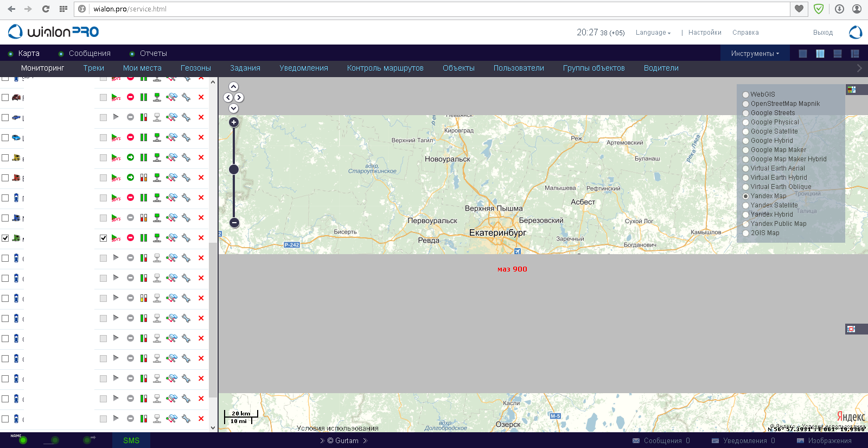Image resolution: width=868 pixels, height=448 pixels.
Task: Select the Yandex Satellite map layer
Action: pos(746,206)
